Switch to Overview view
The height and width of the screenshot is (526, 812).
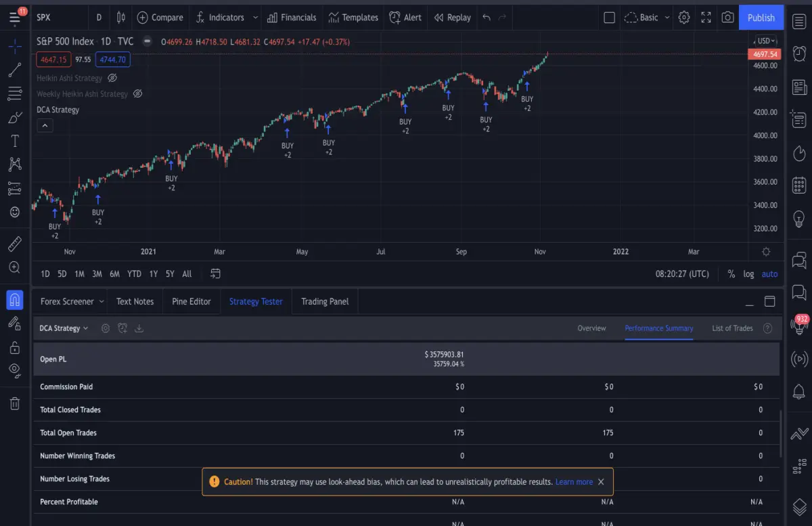(591, 328)
